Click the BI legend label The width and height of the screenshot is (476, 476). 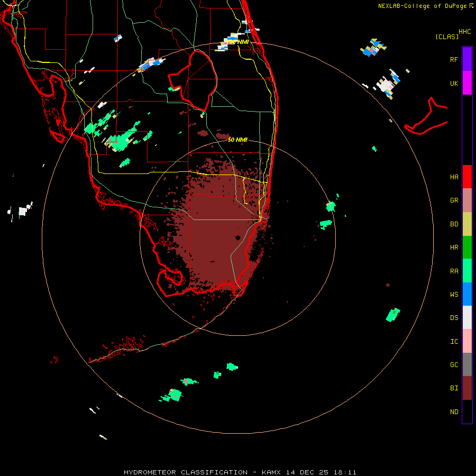(x=454, y=388)
